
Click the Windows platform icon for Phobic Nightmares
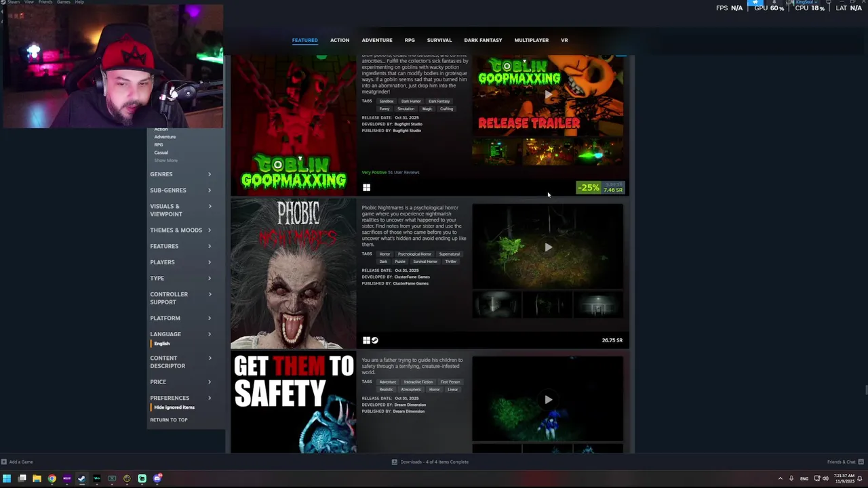click(x=366, y=340)
